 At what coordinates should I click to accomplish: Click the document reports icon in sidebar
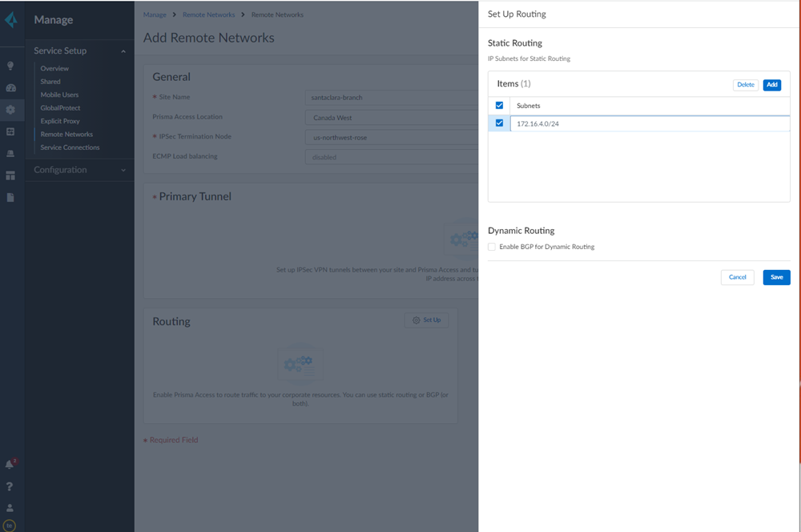[10, 197]
